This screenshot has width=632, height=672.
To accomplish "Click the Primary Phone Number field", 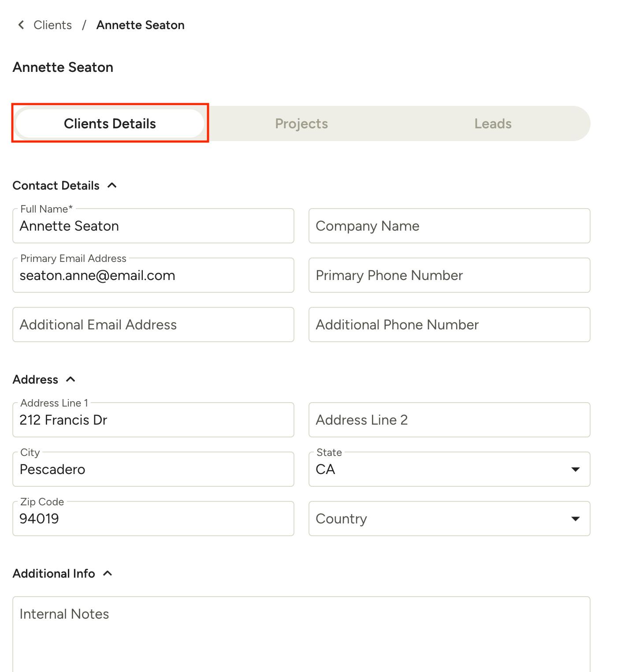I will coord(449,276).
